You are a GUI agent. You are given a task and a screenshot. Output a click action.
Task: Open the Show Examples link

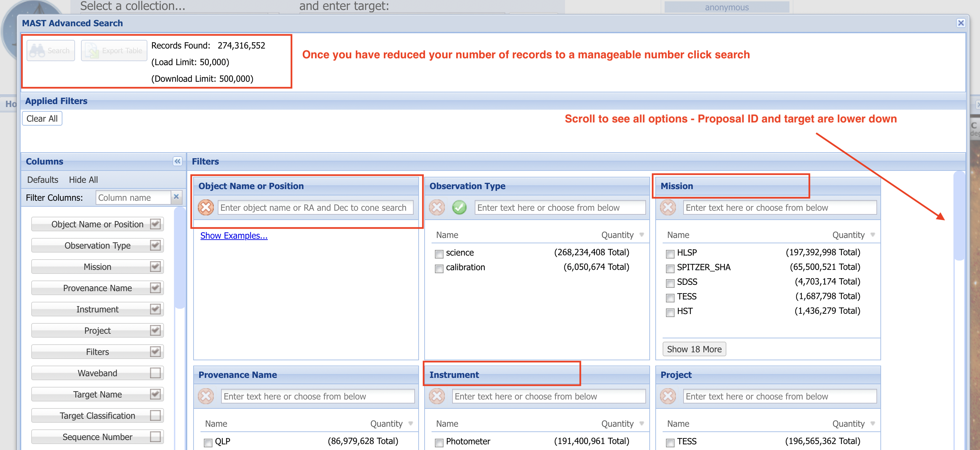pyautogui.click(x=234, y=236)
